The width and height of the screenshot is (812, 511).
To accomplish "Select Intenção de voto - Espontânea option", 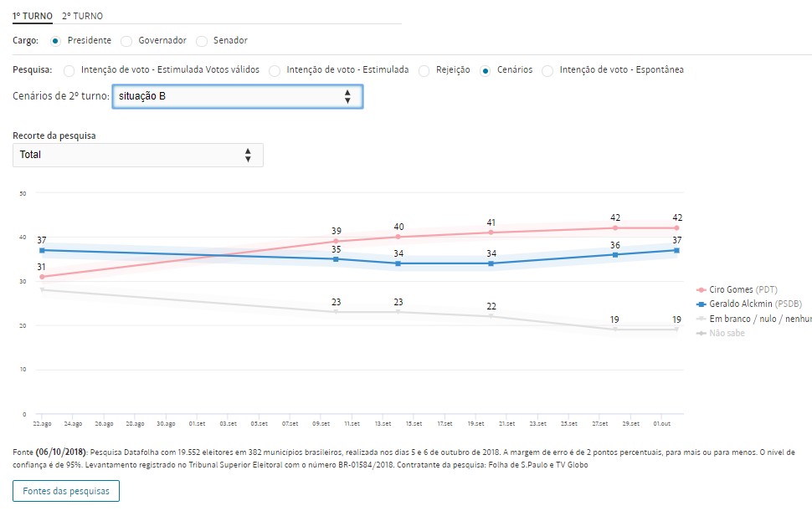I will pos(547,70).
